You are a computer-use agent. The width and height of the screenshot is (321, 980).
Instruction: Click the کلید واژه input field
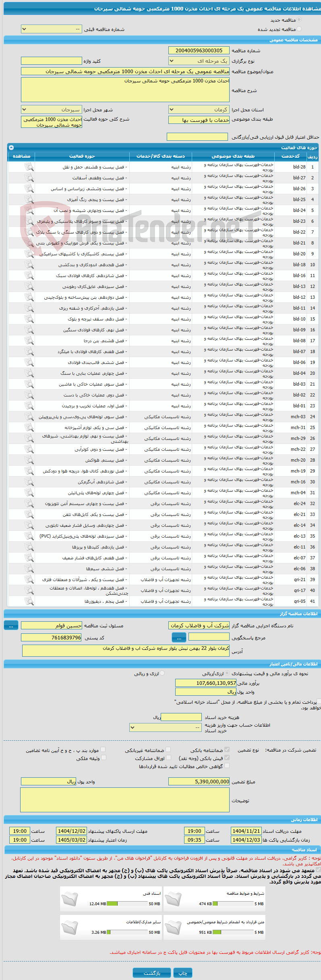52,61
